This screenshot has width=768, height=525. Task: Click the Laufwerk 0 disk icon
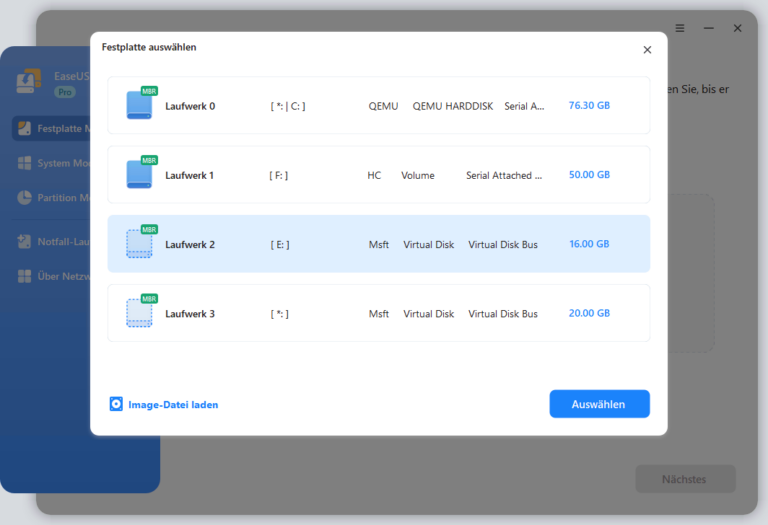click(139, 105)
